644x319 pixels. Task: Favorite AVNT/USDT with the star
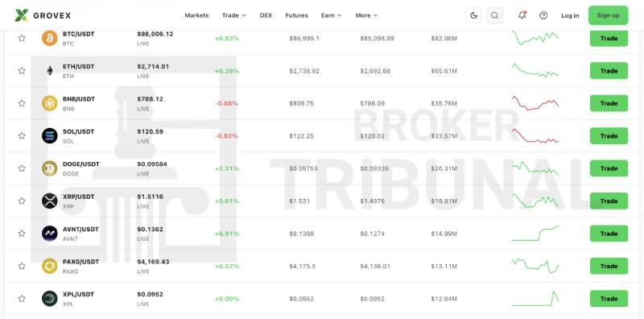click(22, 234)
